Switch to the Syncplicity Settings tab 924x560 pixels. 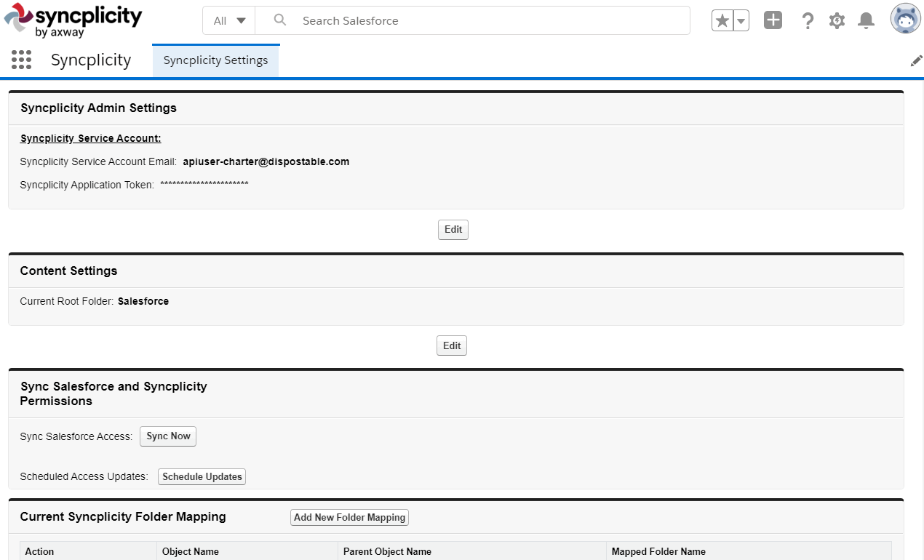(x=215, y=60)
